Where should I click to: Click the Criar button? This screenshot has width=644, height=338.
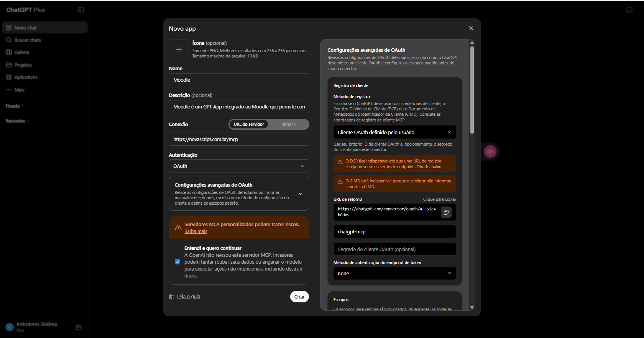point(299,297)
